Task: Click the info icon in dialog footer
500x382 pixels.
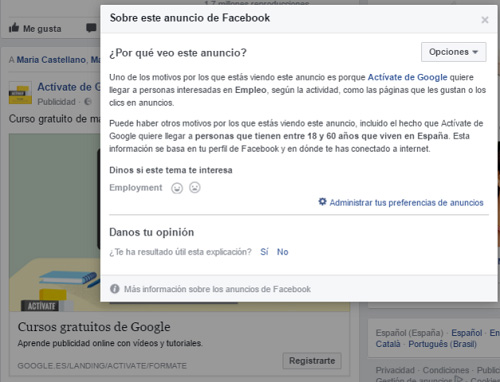Action: click(115, 289)
